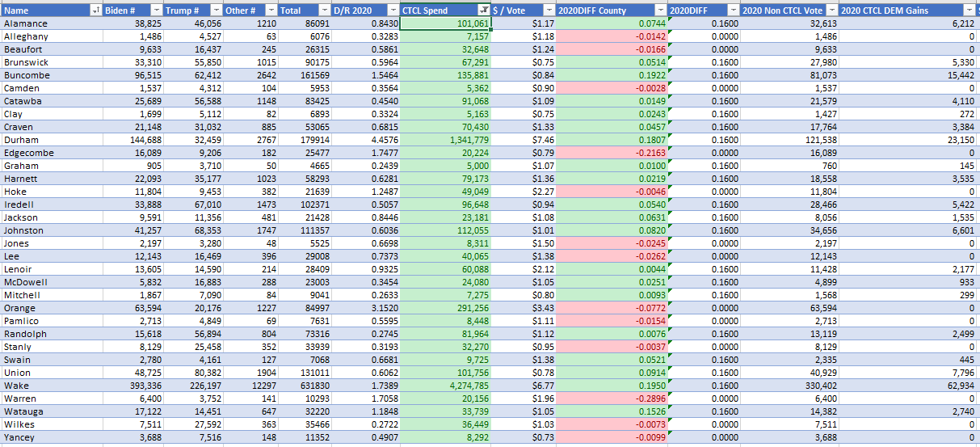Click 2020DIFF value in Alamance row
The height and width of the screenshot is (447, 980).
725,23
